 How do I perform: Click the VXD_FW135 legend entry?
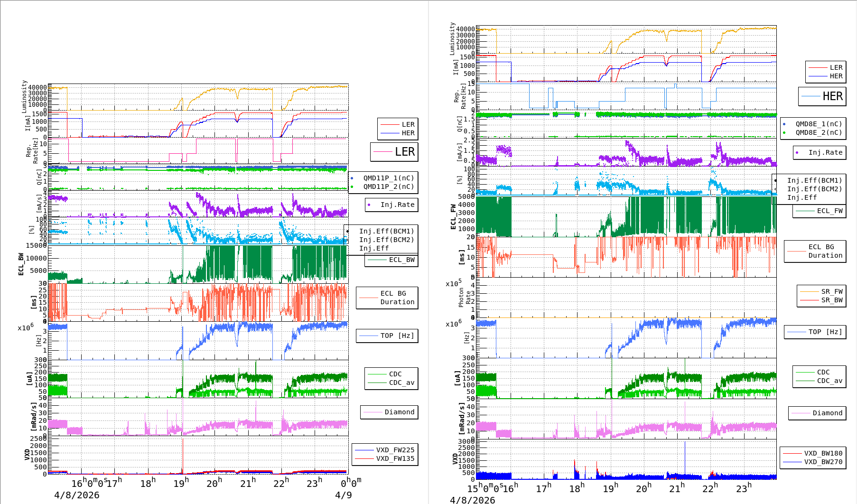coord(385,458)
